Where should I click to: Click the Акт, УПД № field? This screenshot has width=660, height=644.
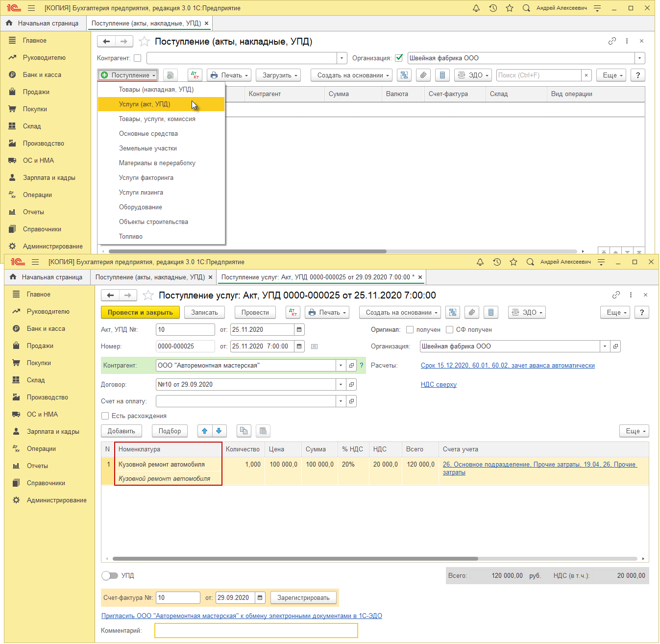pos(185,329)
